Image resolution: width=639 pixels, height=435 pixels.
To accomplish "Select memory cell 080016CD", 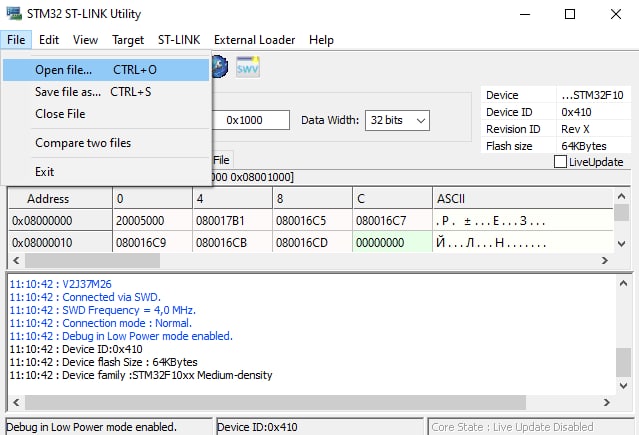I will [312, 243].
